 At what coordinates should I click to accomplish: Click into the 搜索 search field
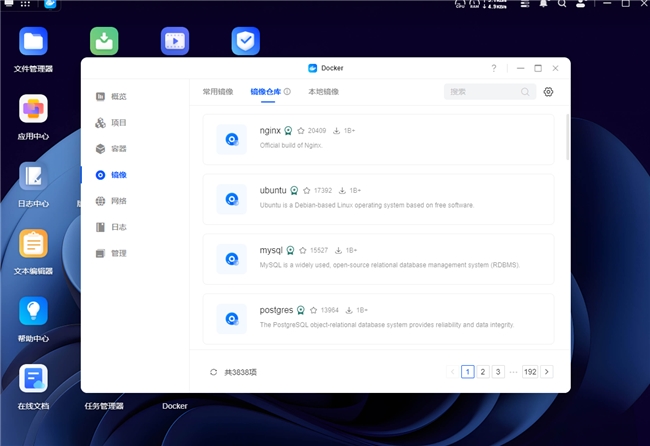490,92
